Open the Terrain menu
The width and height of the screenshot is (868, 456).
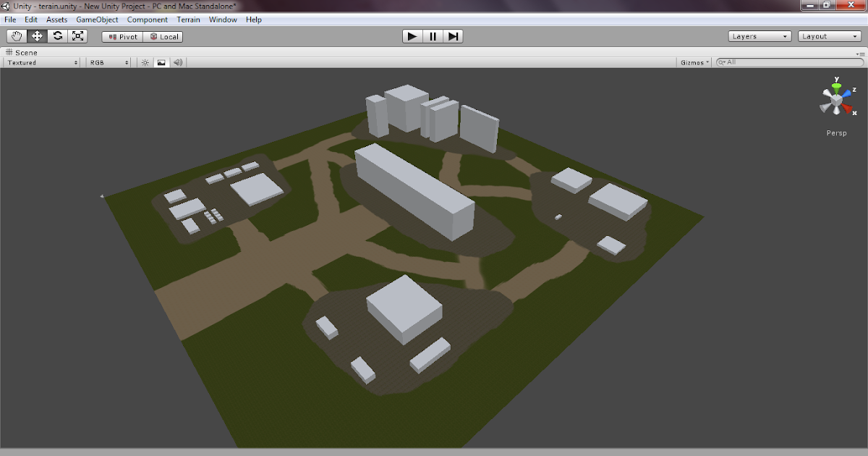pos(188,20)
